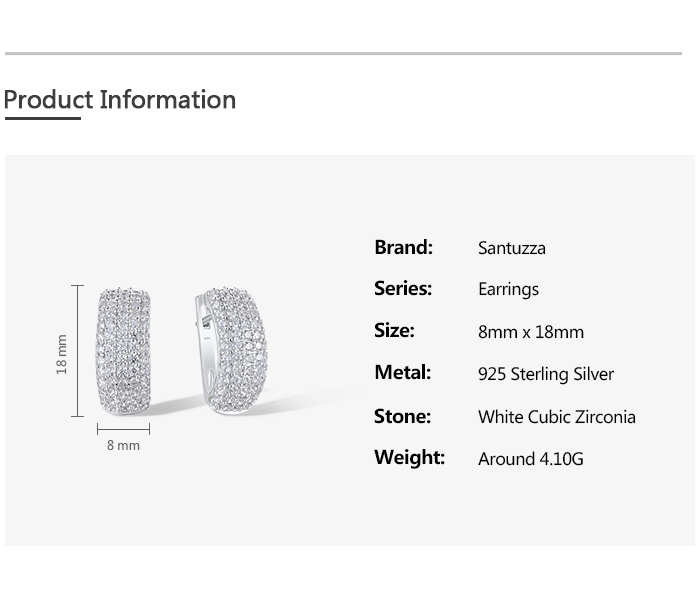Click the Metal: label
This screenshot has height=596, width=700.
point(402,372)
